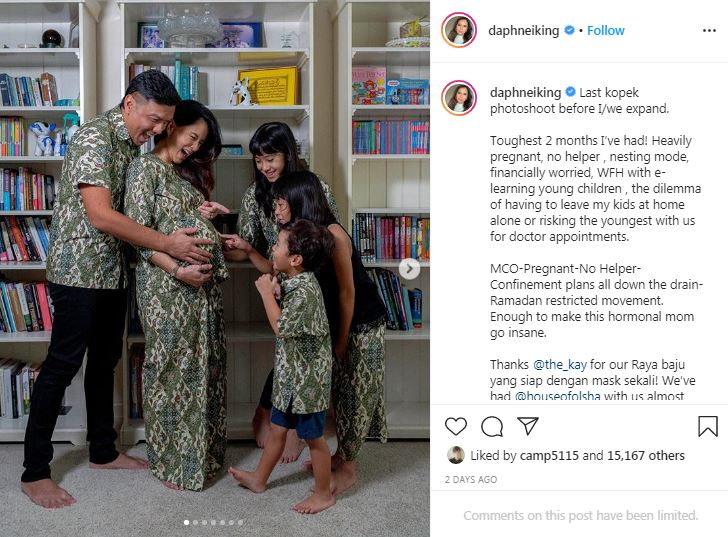Click the liker's small avatar thumbnail
The image size is (728, 537).
[x=455, y=455]
